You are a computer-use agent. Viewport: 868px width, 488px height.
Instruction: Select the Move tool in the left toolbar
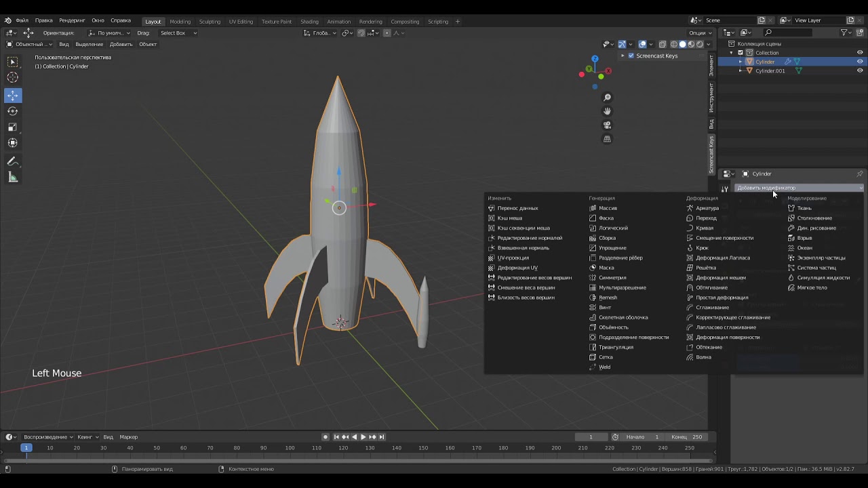[13, 96]
